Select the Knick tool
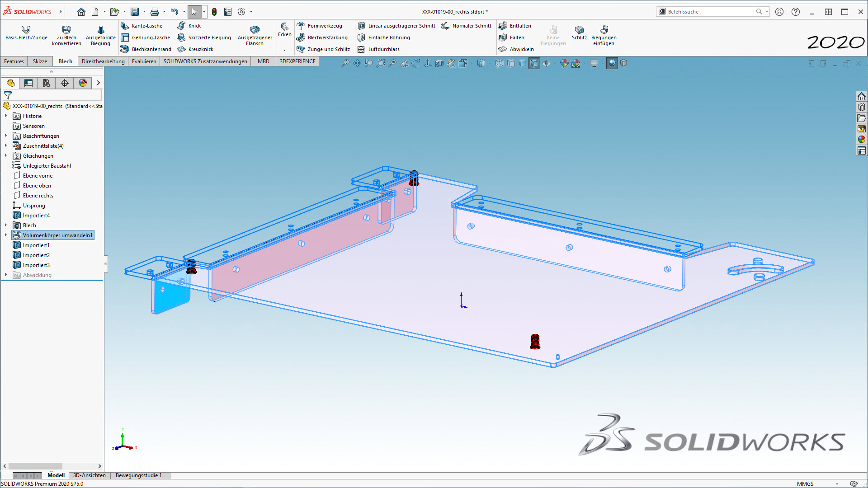Viewport: 868px width, 488px height. coord(189,26)
